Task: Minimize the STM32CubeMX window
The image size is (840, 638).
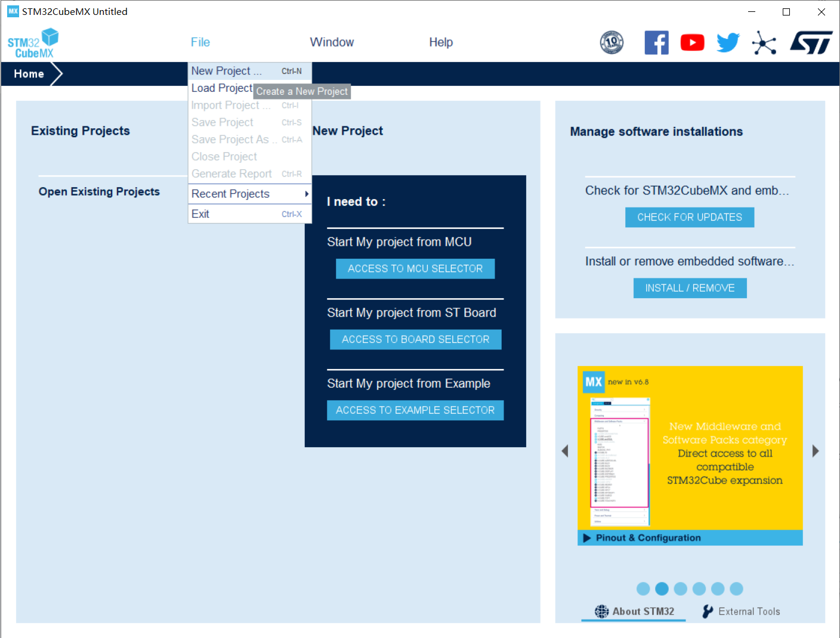Action: pyautogui.click(x=752, y=12)
